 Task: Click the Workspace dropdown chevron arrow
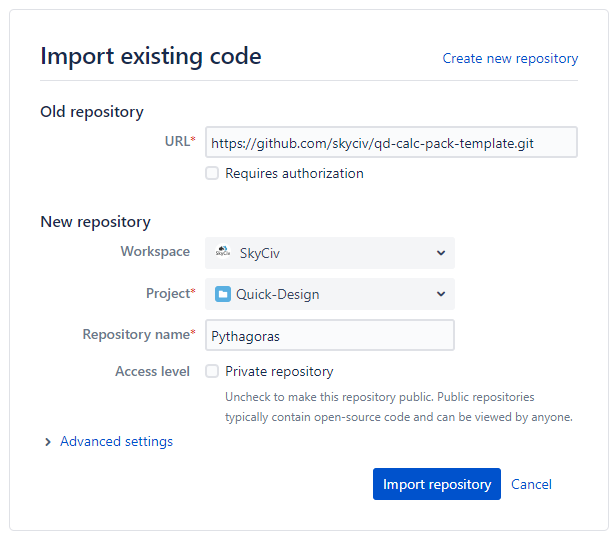click(x=441, y=253)
